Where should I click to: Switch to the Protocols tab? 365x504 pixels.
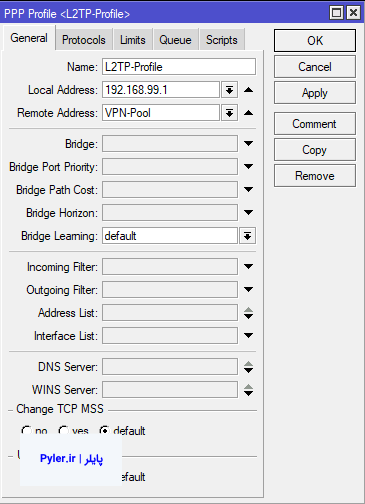pos(84,40)
